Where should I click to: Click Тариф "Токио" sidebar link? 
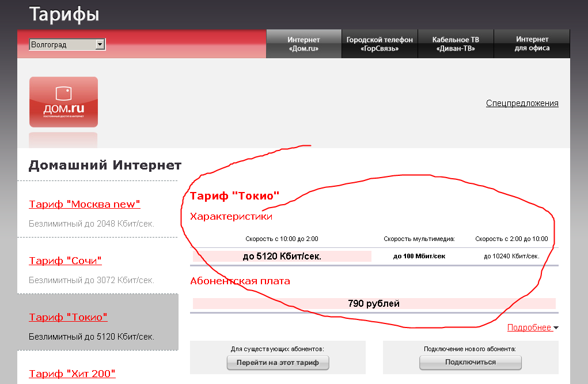tap(68, 317)
